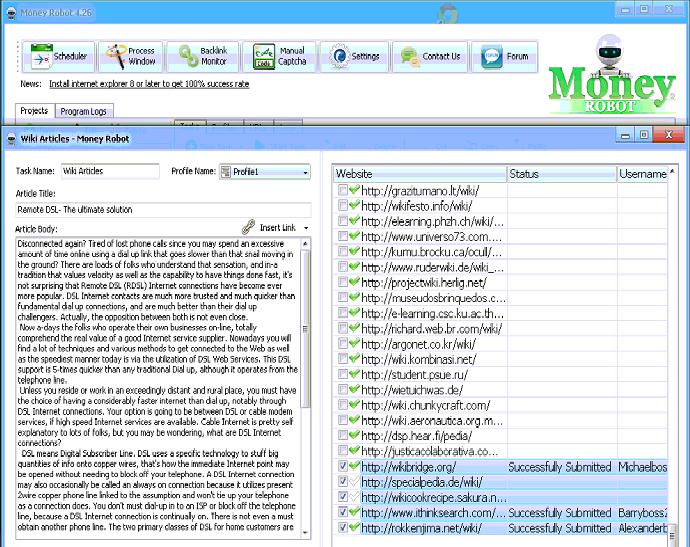690x547 pixels.
Task: Click profile icon in Profile Name combo
Action: click(226, 172)
